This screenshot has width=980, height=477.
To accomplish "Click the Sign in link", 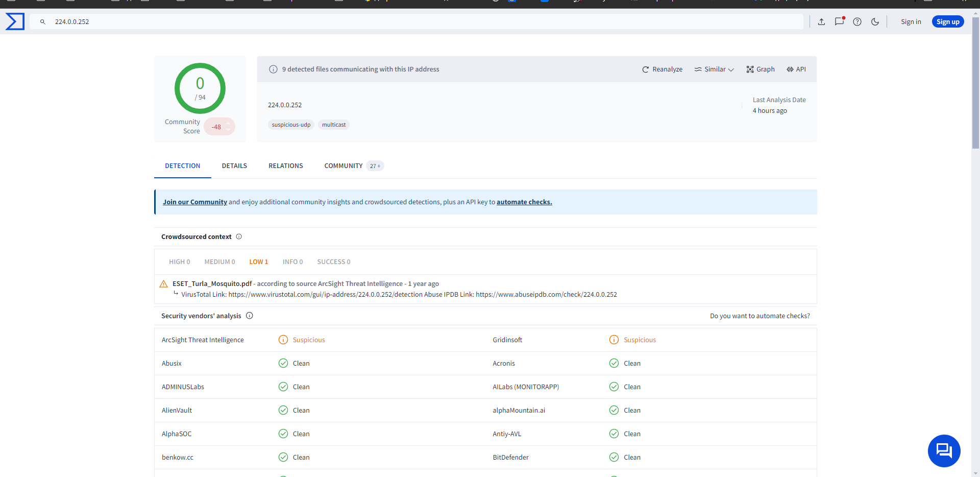I will pos(911,21).
